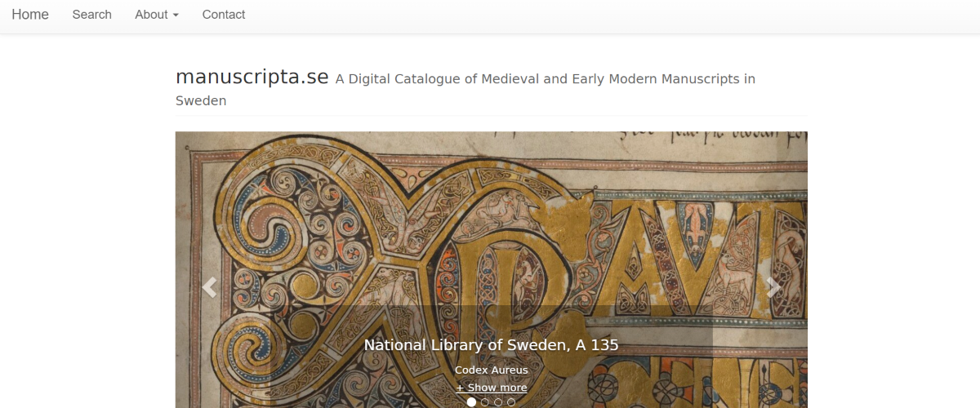Open the Contact page
980x408 pixels.
tap(224, 15)
